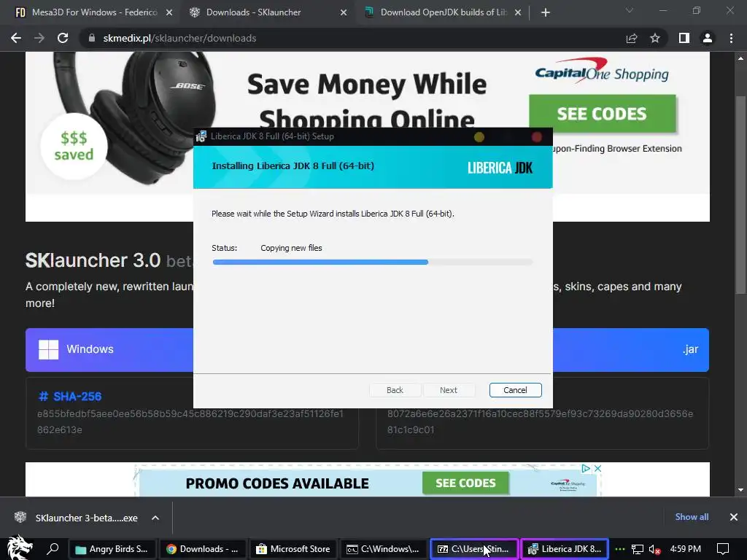Click the PROMO CODES AVAILABLE banner text
Viewport: 747px width, 560px height.
point(277,483)
